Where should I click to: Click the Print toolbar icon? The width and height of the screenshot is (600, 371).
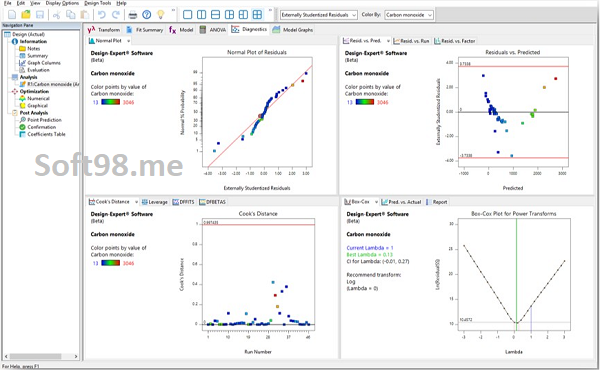point(132,15)
